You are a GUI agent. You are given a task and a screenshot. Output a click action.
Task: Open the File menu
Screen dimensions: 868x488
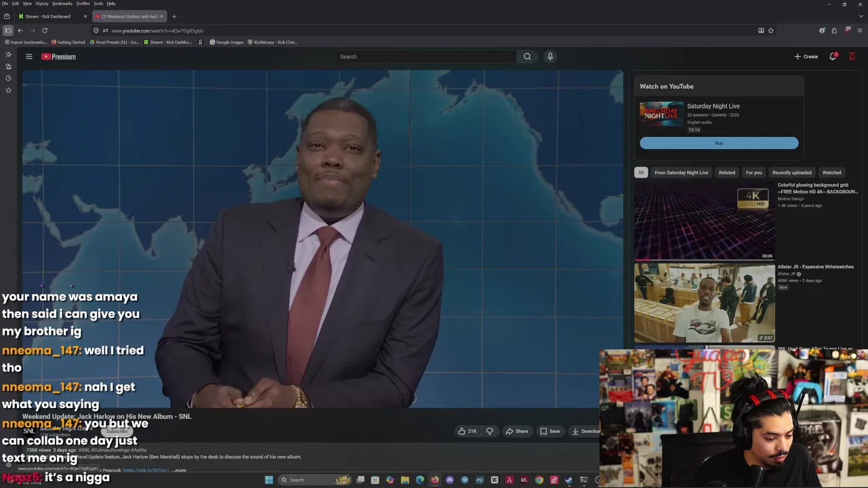pyautogui.click(x=5, y=3)
